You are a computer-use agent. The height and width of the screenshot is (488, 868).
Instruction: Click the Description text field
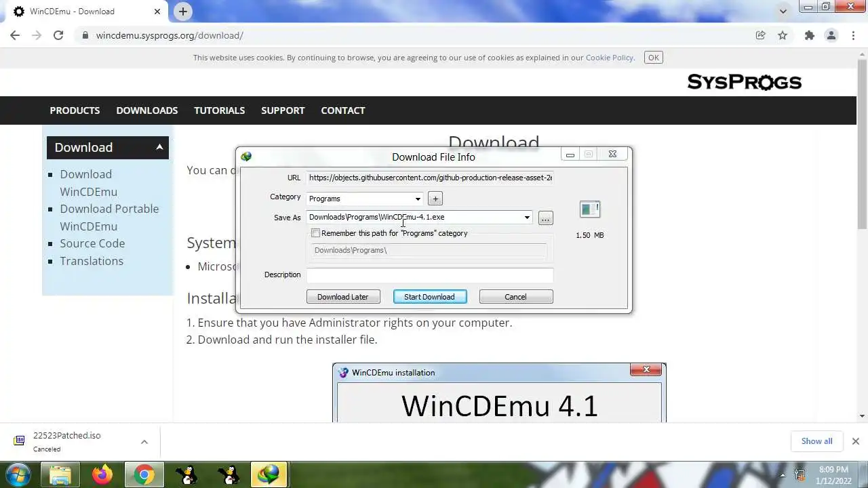click(430, 274)
